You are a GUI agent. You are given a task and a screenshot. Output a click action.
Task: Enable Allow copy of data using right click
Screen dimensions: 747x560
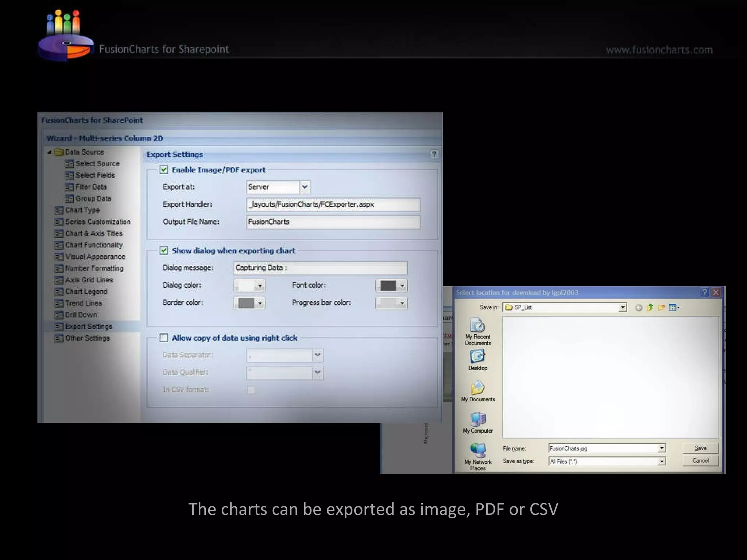pyautogui.click(x=164, y=338)
